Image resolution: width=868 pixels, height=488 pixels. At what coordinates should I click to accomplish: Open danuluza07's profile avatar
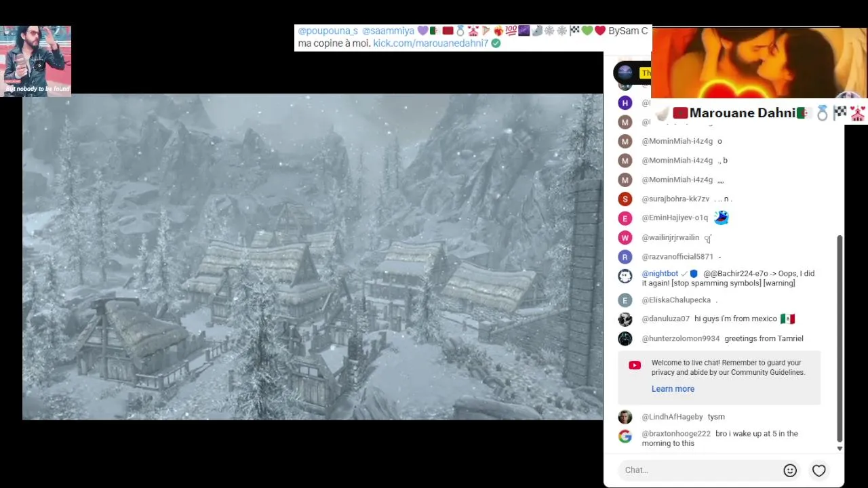[x=625, y=319]
